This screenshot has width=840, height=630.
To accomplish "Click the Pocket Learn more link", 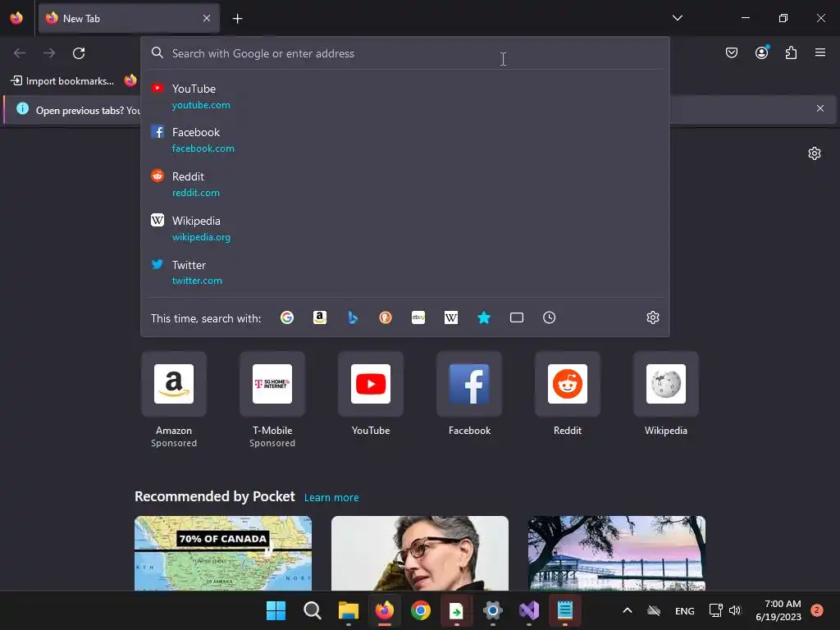I will pyautogui.click(x=331, y=498).
